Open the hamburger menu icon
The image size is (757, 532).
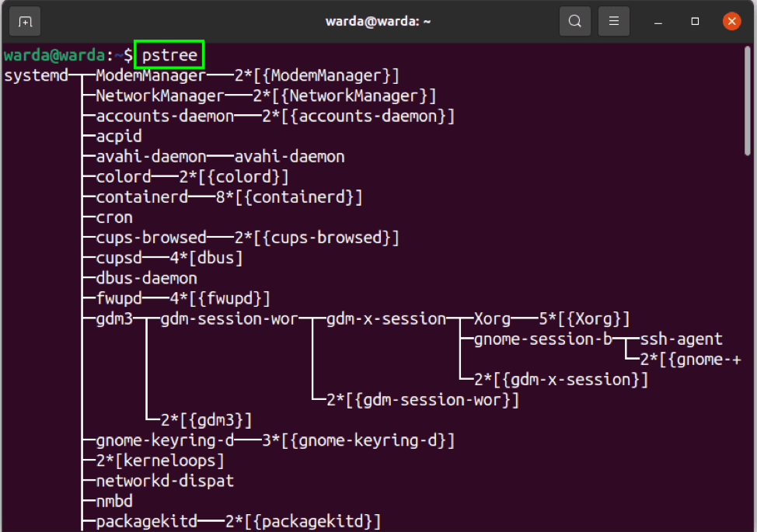[613, 21]
